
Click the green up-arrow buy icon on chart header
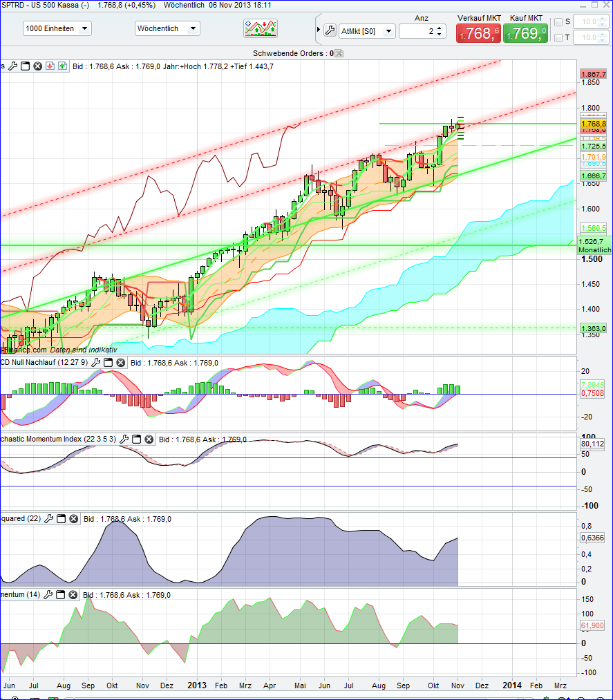click(x=62, y=66)
